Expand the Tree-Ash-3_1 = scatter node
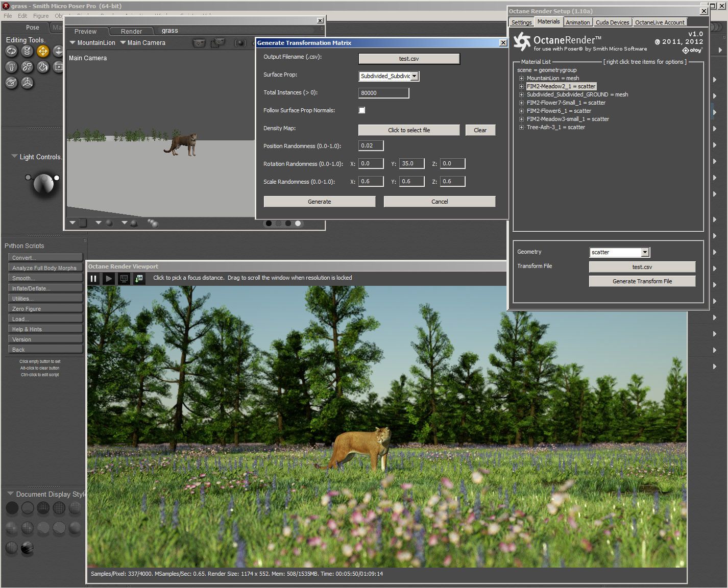Screen dimensions: 728x588 pyautogui.click(x=521, y=128)
